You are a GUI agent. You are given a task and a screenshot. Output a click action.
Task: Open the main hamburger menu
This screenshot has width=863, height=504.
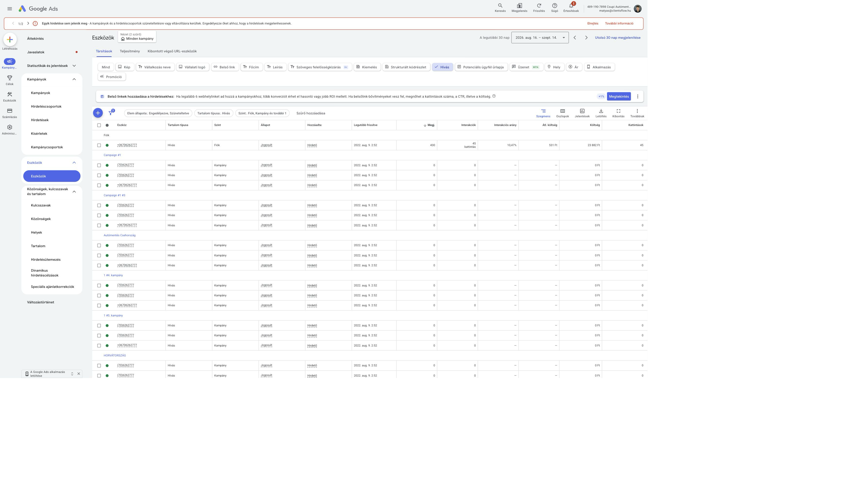[x=10, y=8]
